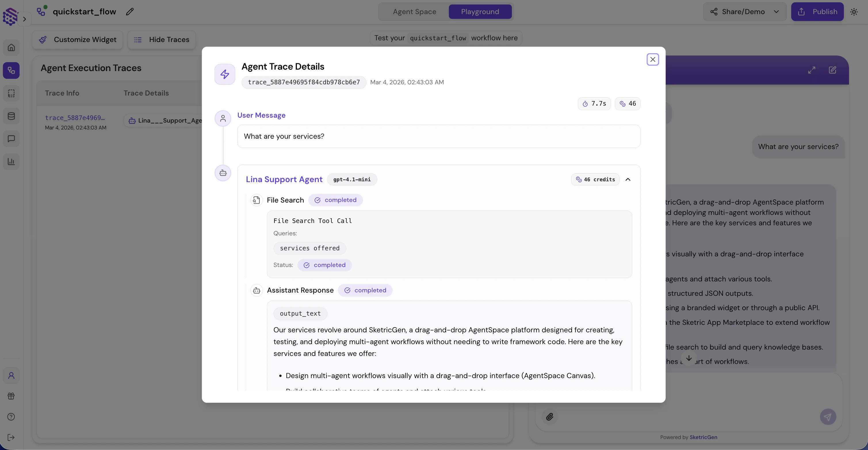This screenshot has height=450, width=868.
Task: Attach a file with the paperclip icon
Action: [550, 417]
